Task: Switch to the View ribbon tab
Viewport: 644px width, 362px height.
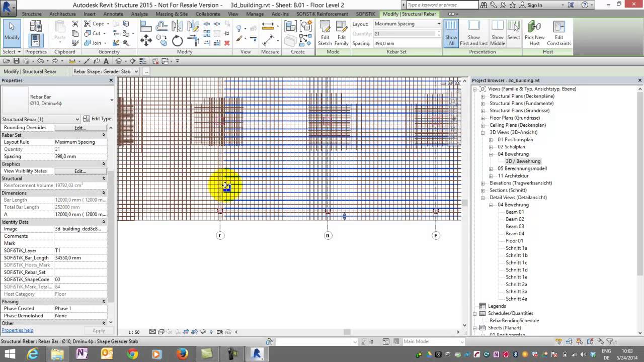Action: 233,14
